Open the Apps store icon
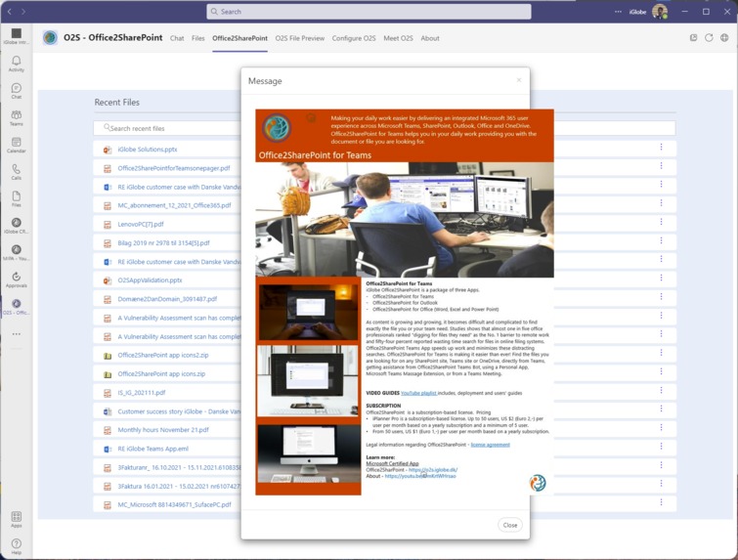 pyautogui.click(x=16, y=520)
